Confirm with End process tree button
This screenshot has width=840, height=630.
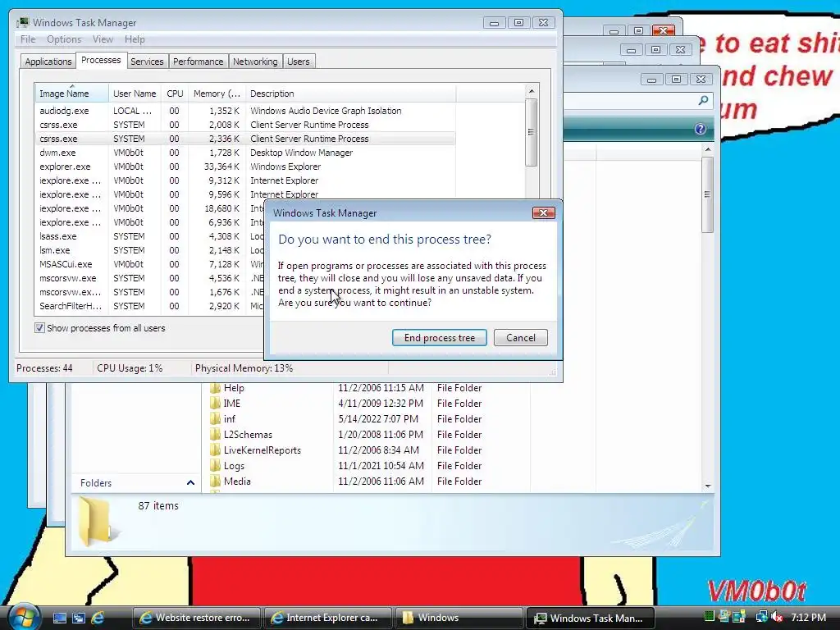pos(440,337)
